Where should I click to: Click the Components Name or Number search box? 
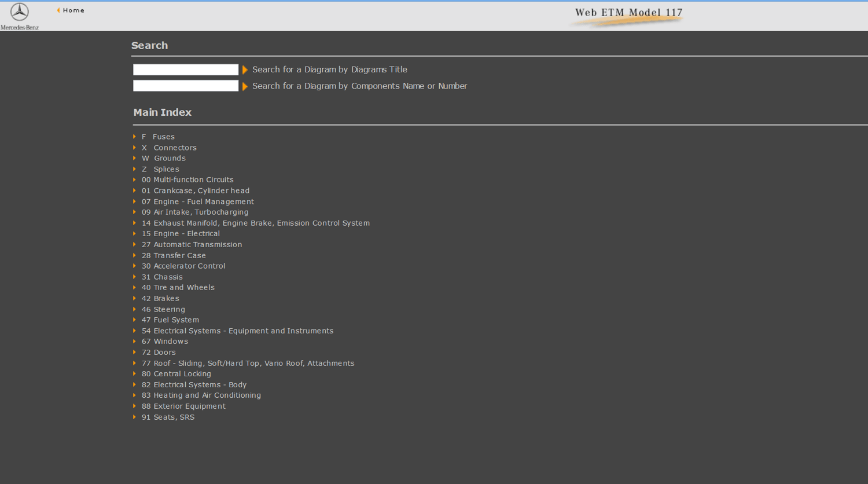[186, 86]
